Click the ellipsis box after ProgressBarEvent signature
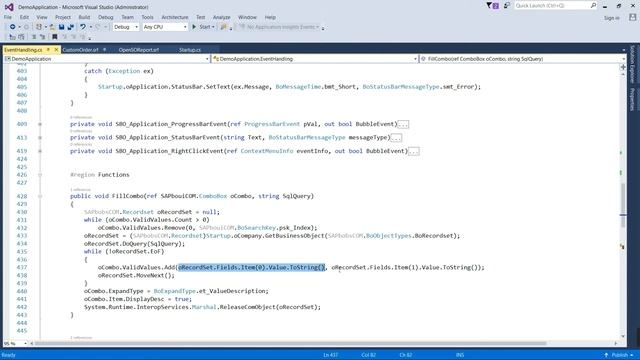 coord(403,124)
